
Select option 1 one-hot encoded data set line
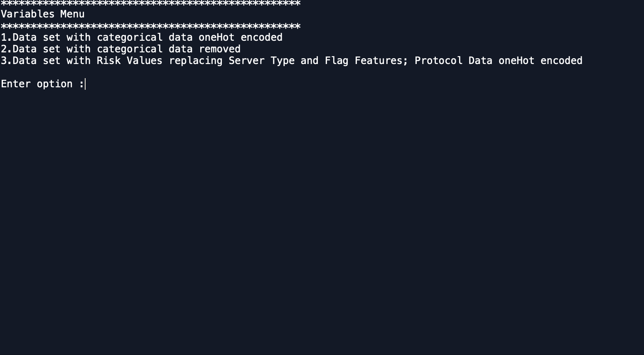pos(141,37)
